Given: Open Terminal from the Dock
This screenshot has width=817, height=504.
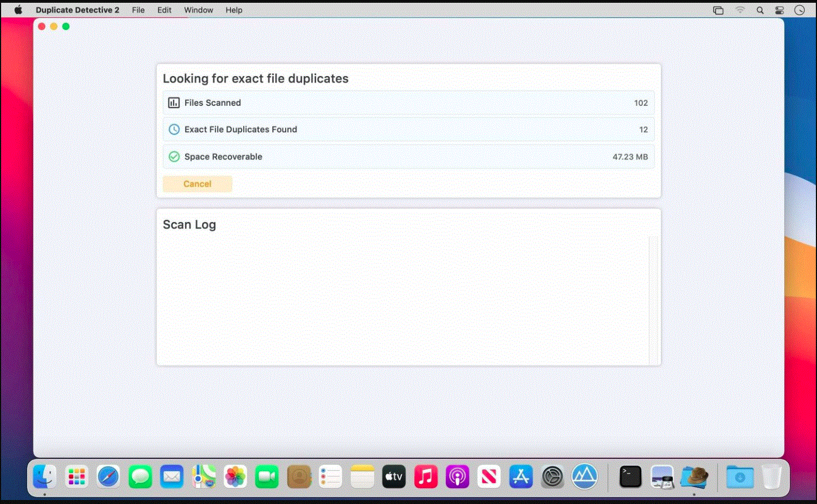Looking at the screenshot, I should [x=630, y=477].
